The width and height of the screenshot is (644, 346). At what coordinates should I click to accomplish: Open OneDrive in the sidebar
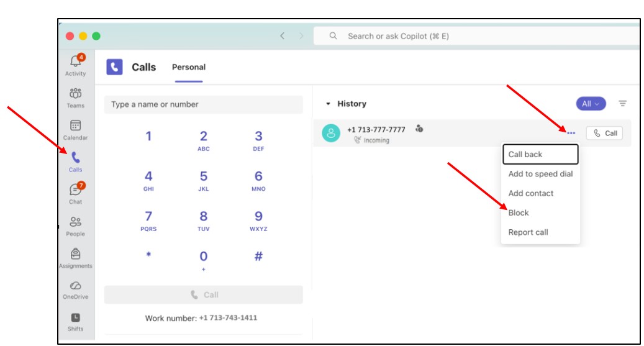click(x=76, y=290)
